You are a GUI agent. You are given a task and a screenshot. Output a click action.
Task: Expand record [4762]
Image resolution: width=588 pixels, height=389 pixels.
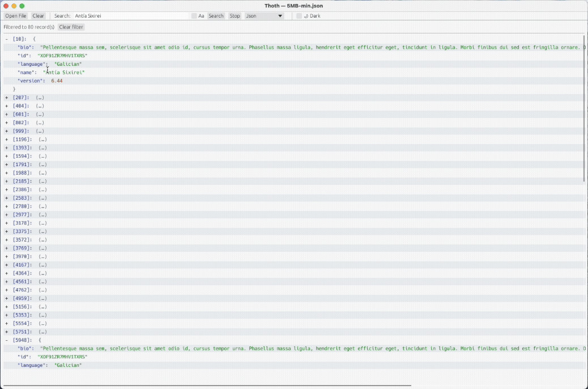click(6, 290)
